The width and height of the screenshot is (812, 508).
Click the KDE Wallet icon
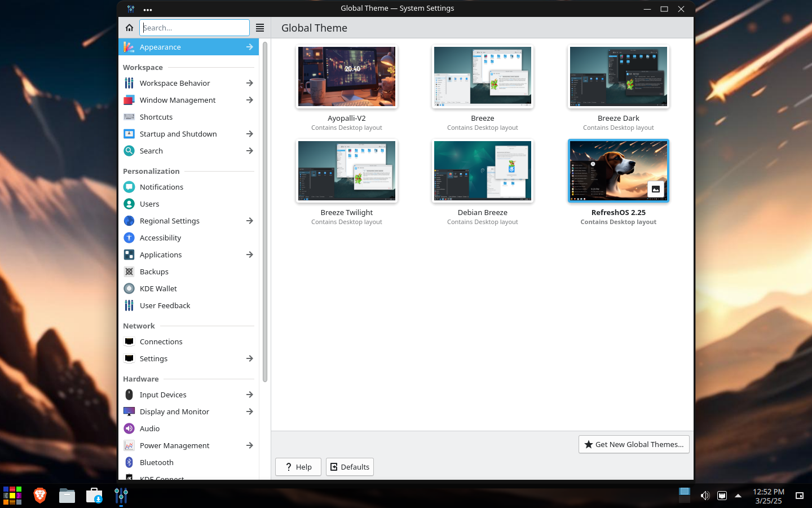click(129, 288)
